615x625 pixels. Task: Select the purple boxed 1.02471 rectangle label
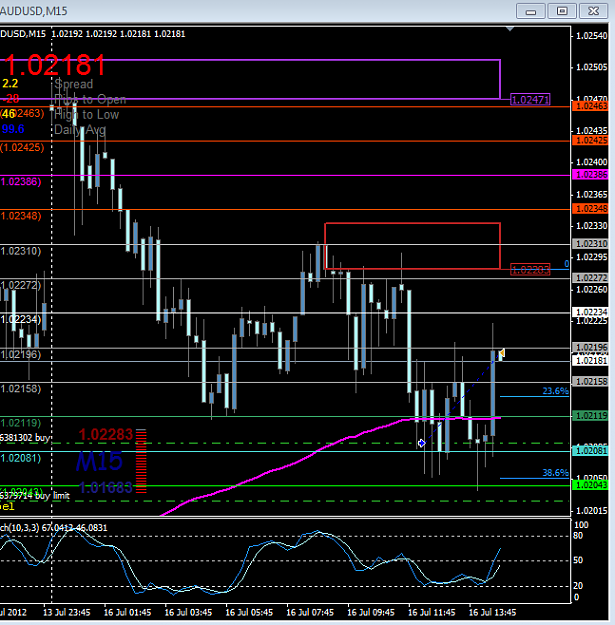[531, 100]
